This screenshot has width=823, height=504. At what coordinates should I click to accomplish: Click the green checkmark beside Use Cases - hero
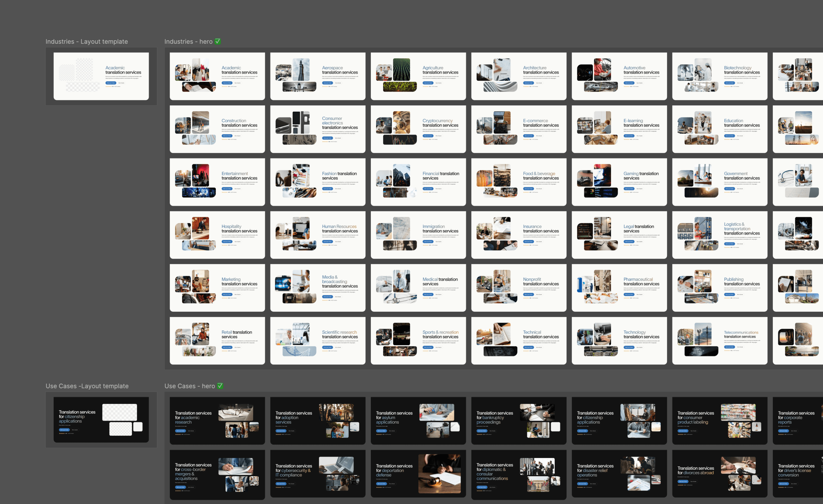point(220,386)
